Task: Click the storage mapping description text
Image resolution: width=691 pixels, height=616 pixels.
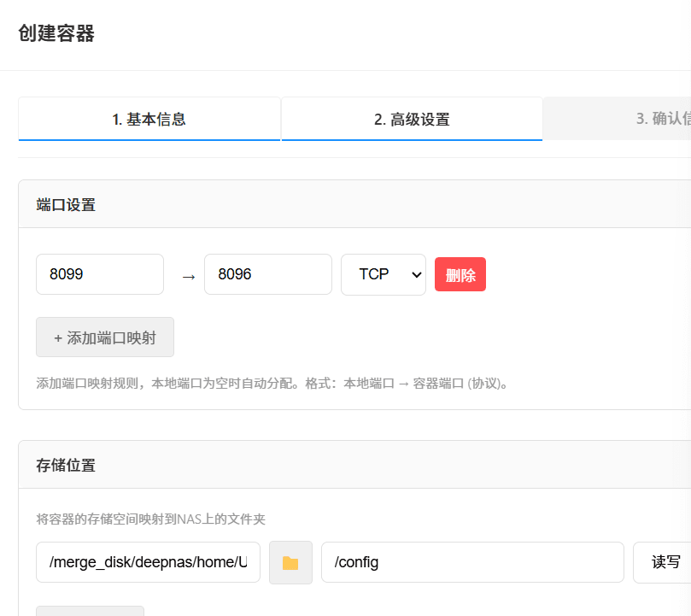Action: [x=151, y=519]
